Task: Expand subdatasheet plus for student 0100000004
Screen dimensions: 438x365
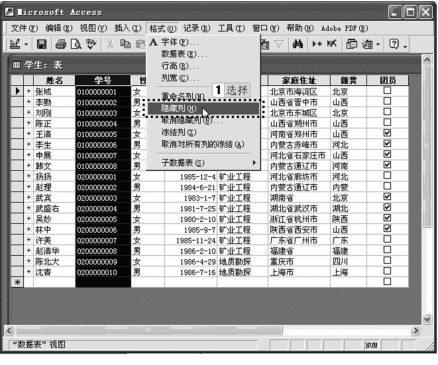Action: pyautogui.click(x=29, y=123)
